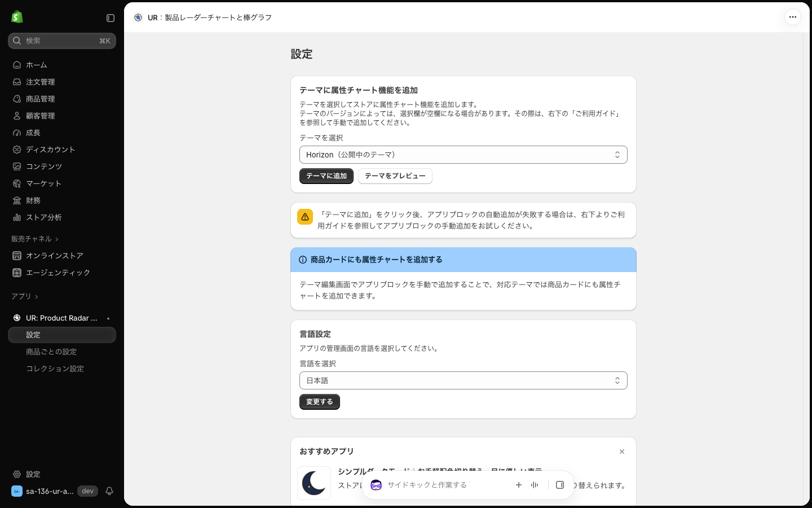Click the plus icon in Sidekick bar
The height and width of the screenshot is (508, 812).
point(519,485)
